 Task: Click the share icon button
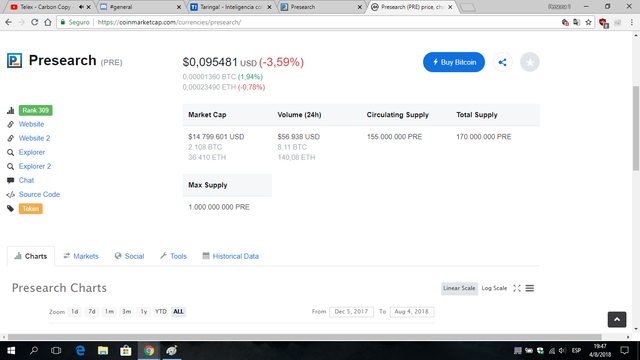502,62
